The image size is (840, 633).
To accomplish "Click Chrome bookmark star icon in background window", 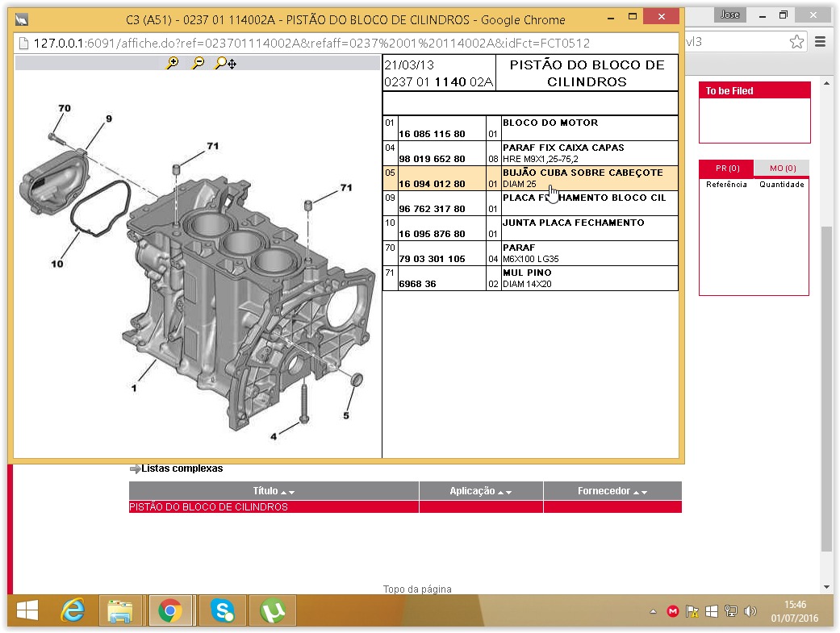I will click(x=796, y=42).
